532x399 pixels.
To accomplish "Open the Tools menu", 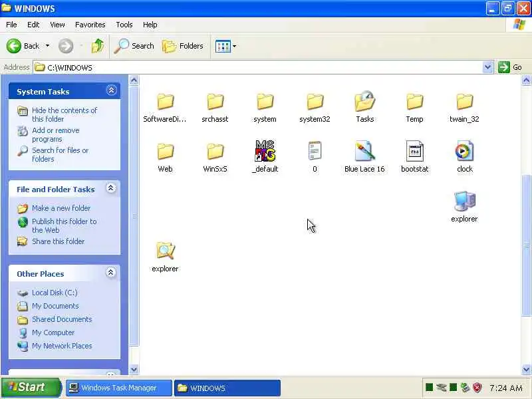I will (124, 25).
